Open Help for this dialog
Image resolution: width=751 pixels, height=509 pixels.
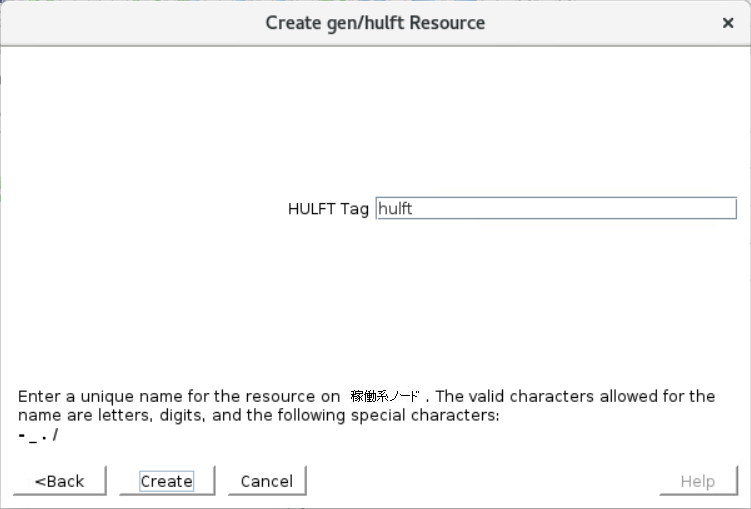[698, 481]
